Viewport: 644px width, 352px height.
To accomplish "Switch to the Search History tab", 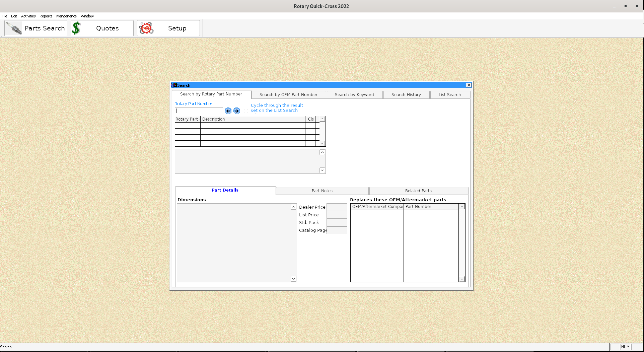I will (406, 94).
